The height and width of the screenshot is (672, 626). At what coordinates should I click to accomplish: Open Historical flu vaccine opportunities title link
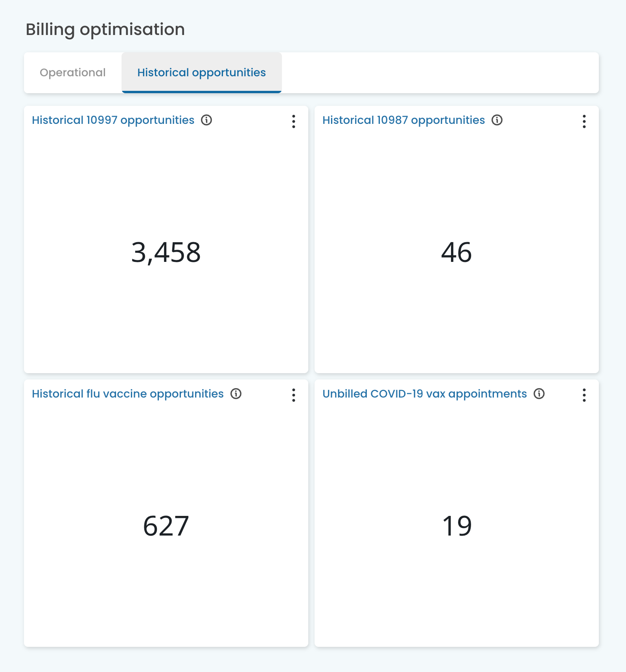128,394
